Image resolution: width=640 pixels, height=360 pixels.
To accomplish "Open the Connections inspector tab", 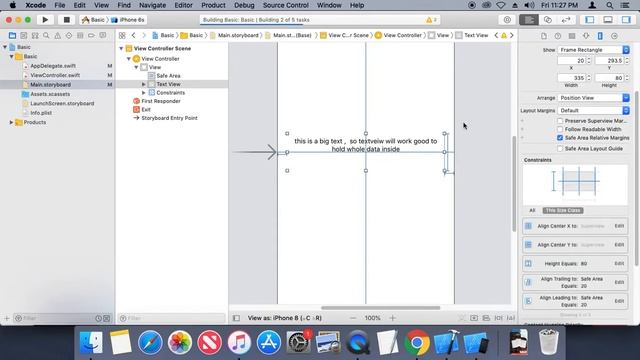I will (x=614, y=36).
